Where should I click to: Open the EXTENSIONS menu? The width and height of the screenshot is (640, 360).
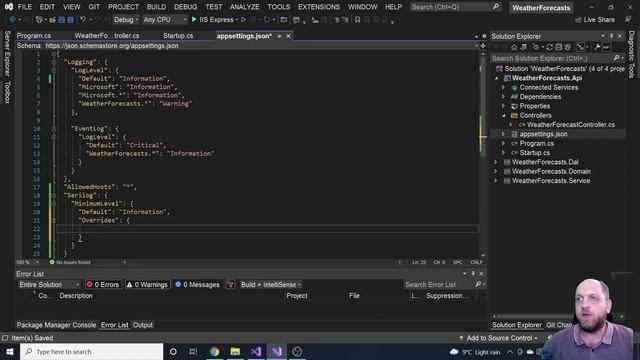[319, 7]
